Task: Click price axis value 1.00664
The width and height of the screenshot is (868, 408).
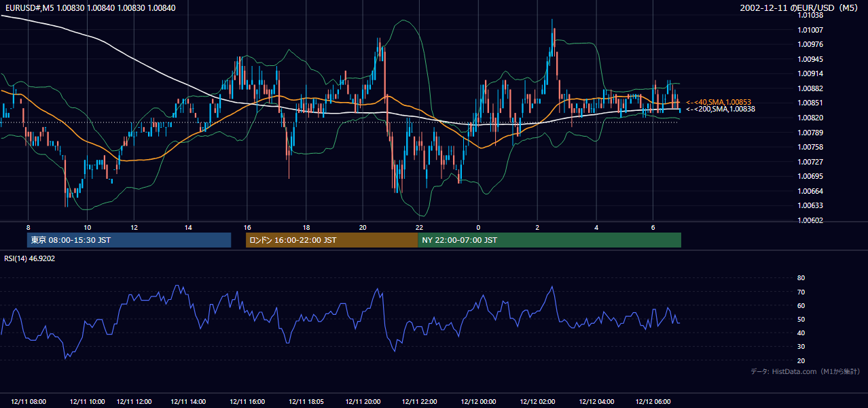Action: 810,191
